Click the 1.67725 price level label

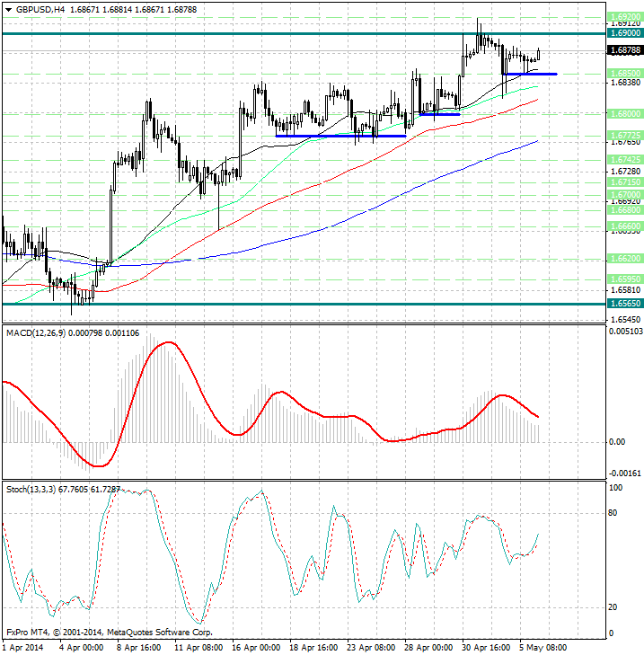click(x=623, y=136)
